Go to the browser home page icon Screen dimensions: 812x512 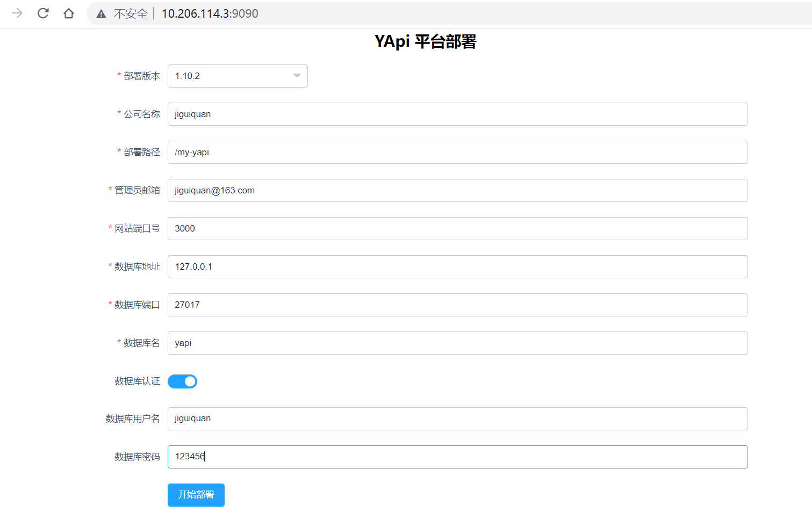69,13
